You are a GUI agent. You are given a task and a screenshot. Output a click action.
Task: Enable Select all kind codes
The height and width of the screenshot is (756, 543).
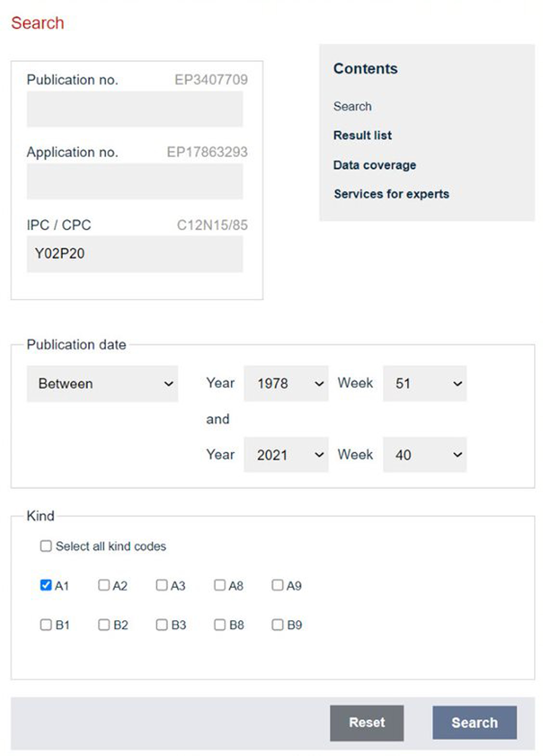pyautogui.click(x=46, y=546)
